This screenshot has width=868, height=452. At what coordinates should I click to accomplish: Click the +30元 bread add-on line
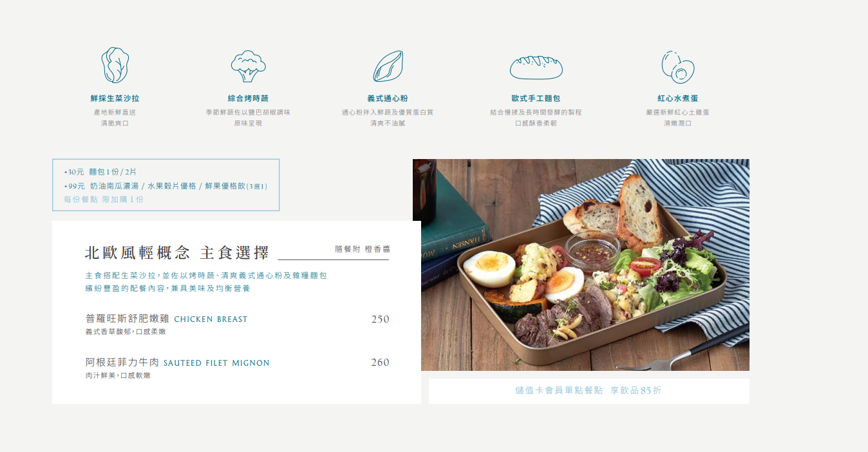coord(100,172)
